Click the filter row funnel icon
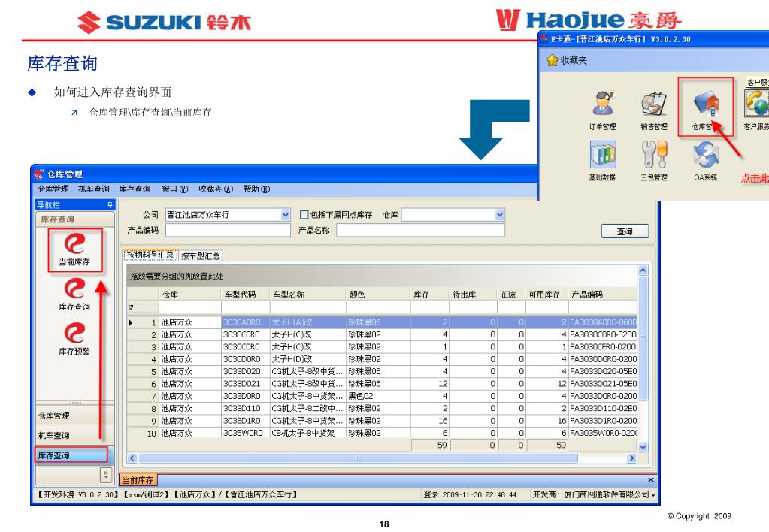 (x=131, y=308)
